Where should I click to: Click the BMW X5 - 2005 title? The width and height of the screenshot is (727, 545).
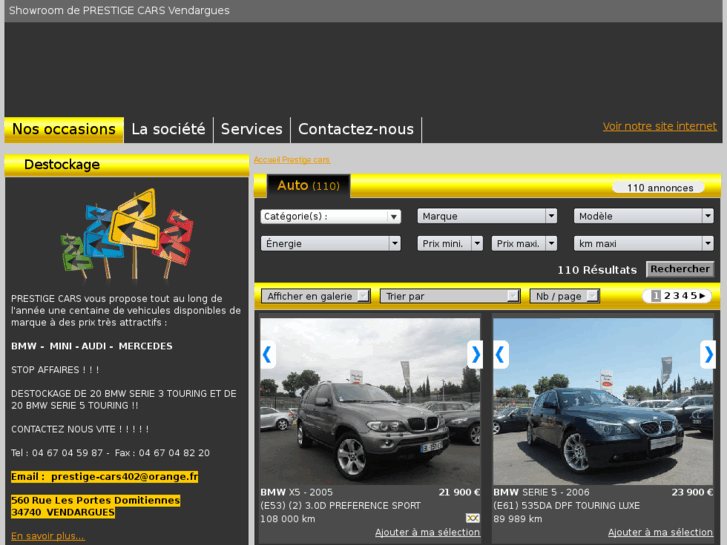point(296,493)
